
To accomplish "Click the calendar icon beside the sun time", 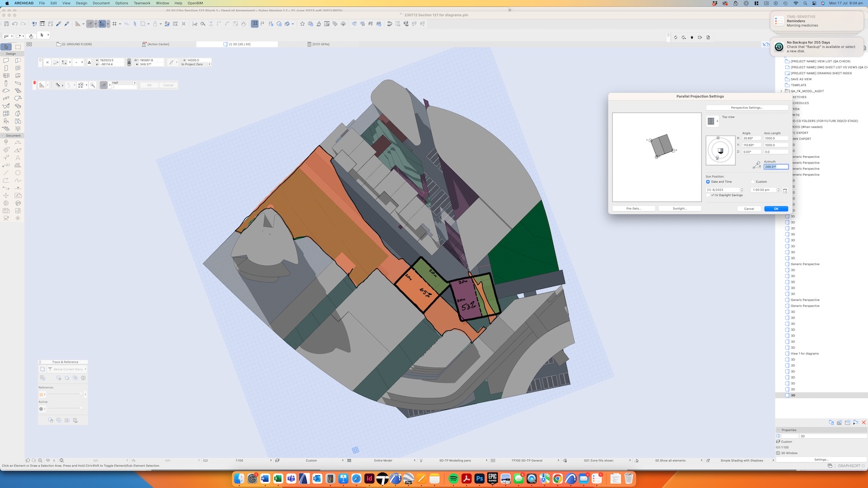I will point(785,190).
